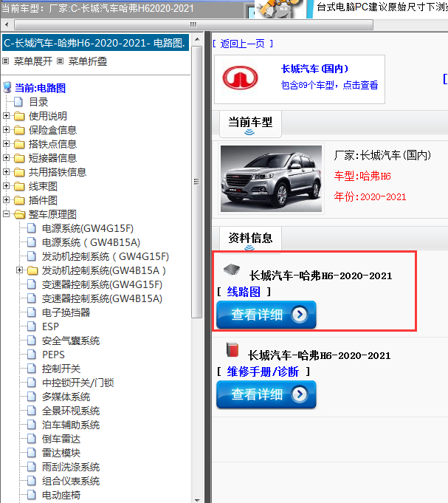Click the page icon beside PEPS
The width and height of the screenshot is (448, 503).
(32, 355)
